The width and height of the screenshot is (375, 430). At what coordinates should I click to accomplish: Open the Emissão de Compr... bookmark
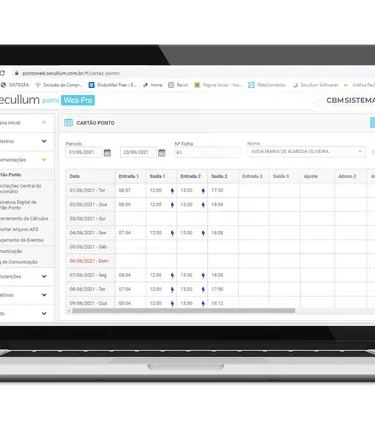coord(59,85)
